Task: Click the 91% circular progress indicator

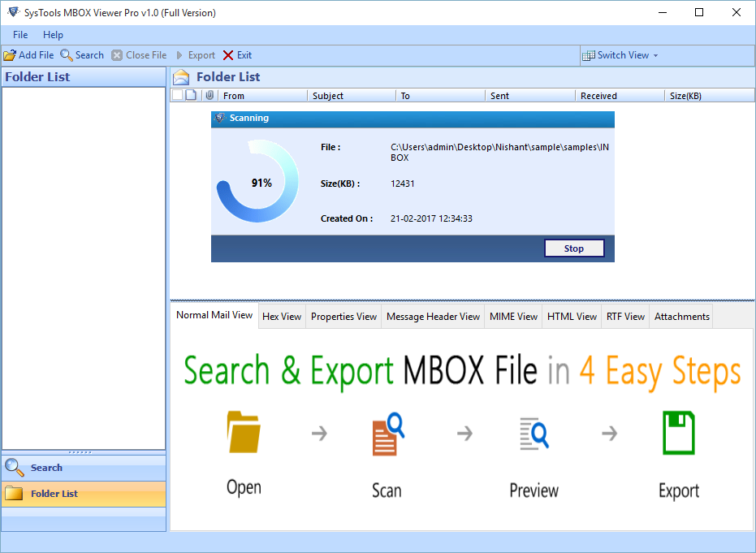Action: pyautogui.click(x=257, y=181)
